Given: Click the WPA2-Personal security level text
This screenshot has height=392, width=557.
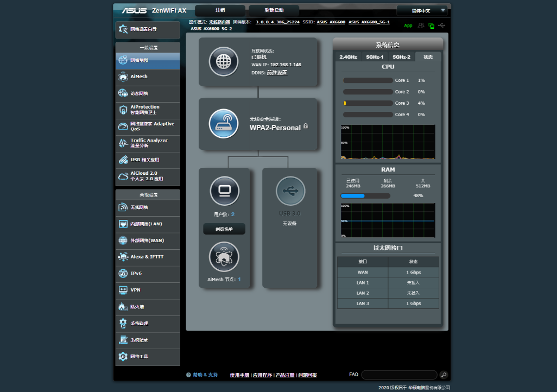Looking at the screenshot, I should pyautogui.click(x=275, y=128).
